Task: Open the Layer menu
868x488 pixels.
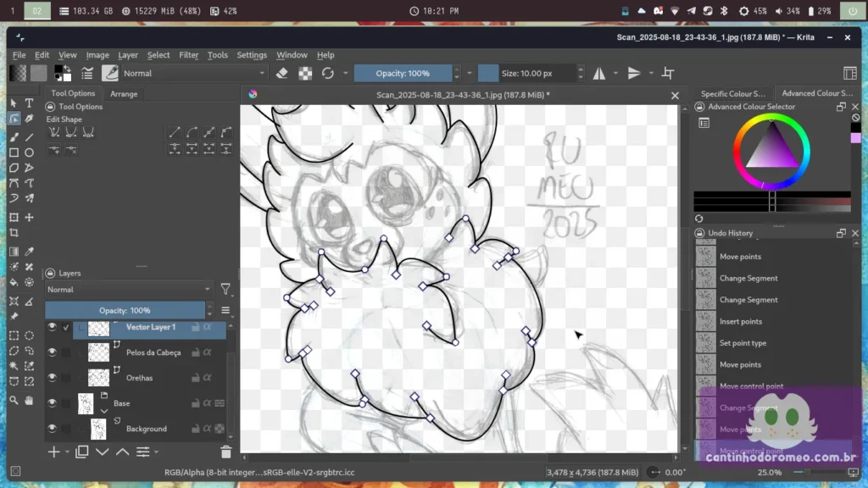Action: click(128, 55)
